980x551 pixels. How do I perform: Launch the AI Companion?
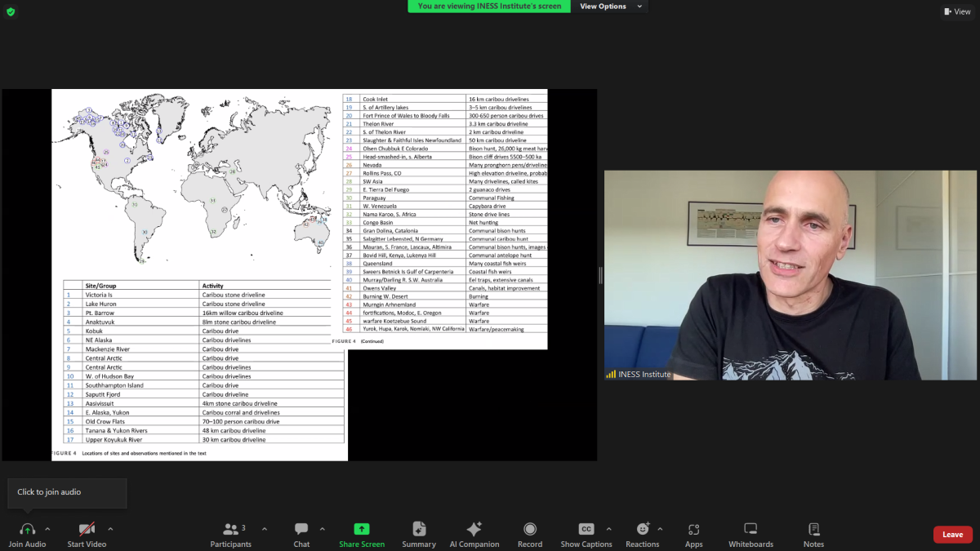pos(474,530)
